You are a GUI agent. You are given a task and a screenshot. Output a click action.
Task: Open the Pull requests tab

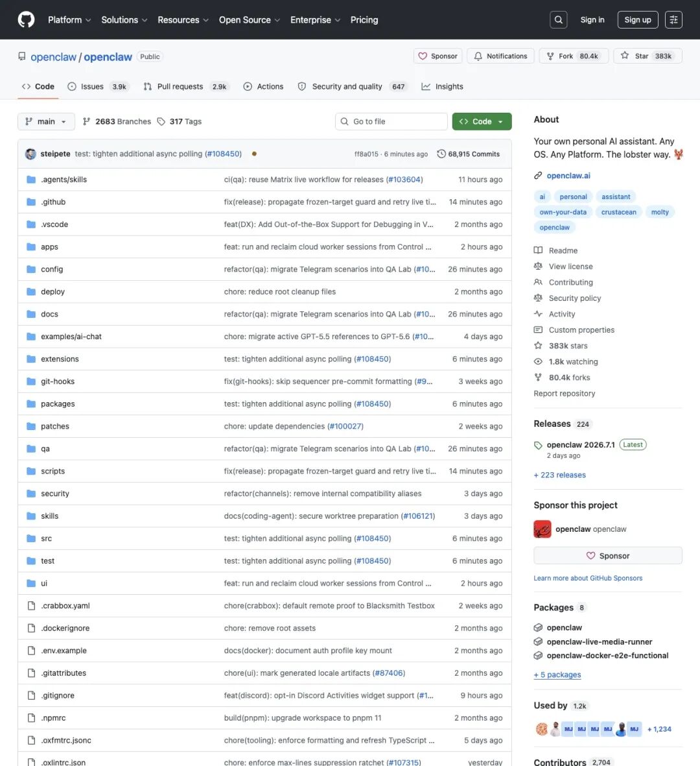186,86
